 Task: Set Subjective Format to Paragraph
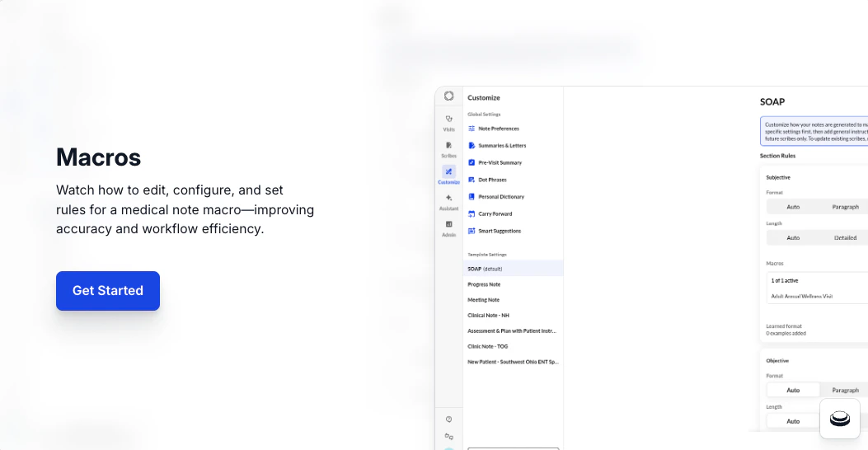click(x=845, y=207)
